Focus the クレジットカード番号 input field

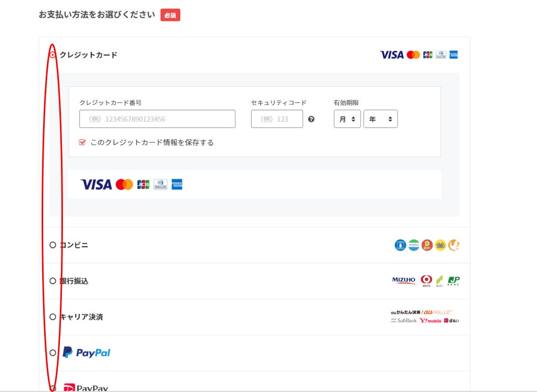(x=157, y=119)
